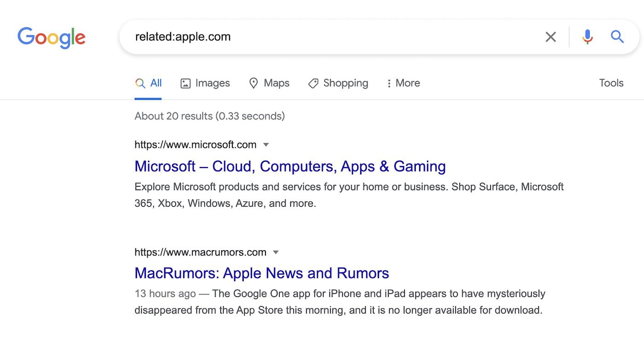The height and width of the screenshot is (343, 644).
Task: Clear the search query with the X icon
Action: point(551,37)
